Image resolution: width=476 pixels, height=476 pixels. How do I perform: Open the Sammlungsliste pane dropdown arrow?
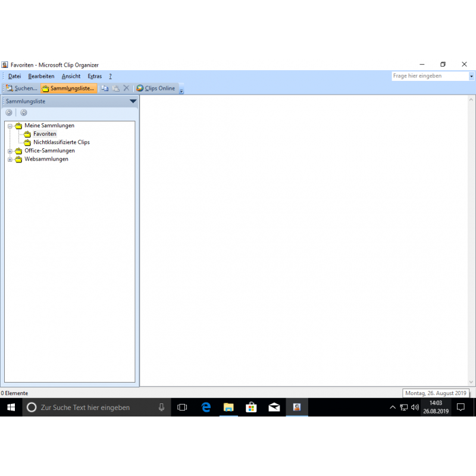133,101
